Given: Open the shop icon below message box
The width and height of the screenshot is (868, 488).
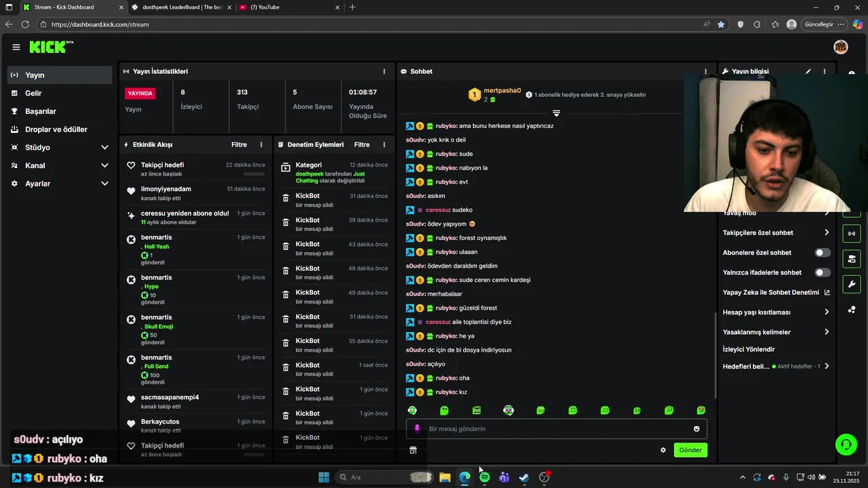Looking at the screenshot, I should pyautogui.click(x=413, y=450).
